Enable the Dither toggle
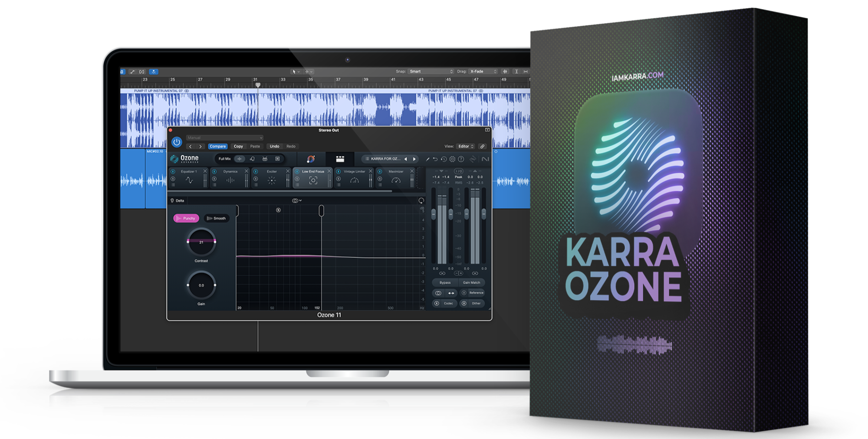 click(464, 303)
